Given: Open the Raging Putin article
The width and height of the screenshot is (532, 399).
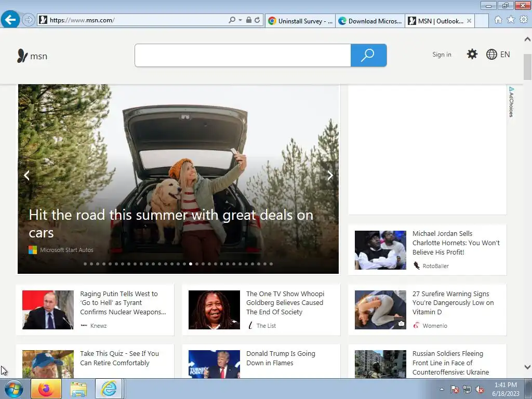Looking at the screenshot, I should point(123,303).
